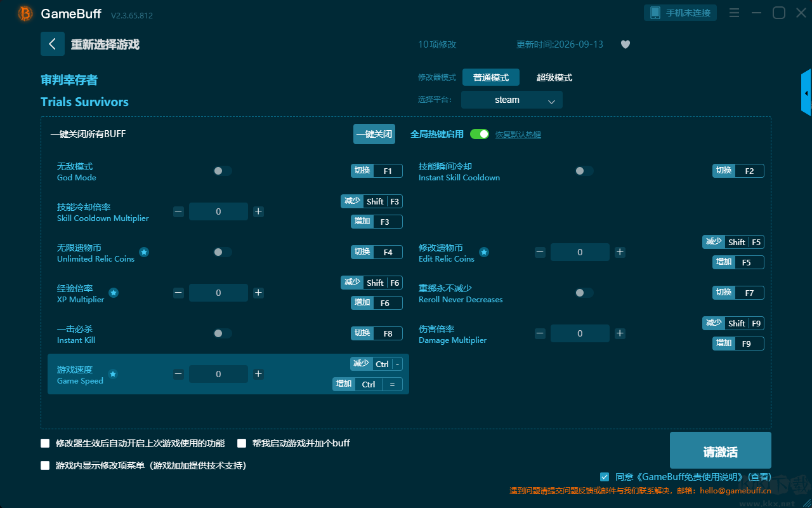Toggle God Mode switch
The width and height of the screenshot is (812, 508).
(223, 171)
